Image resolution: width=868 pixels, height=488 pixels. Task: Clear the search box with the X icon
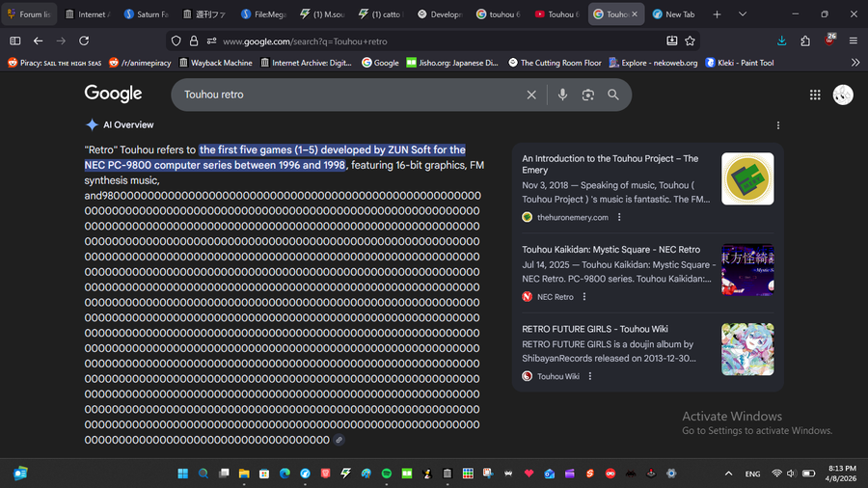pyautogui.click(x=530, y=95)
